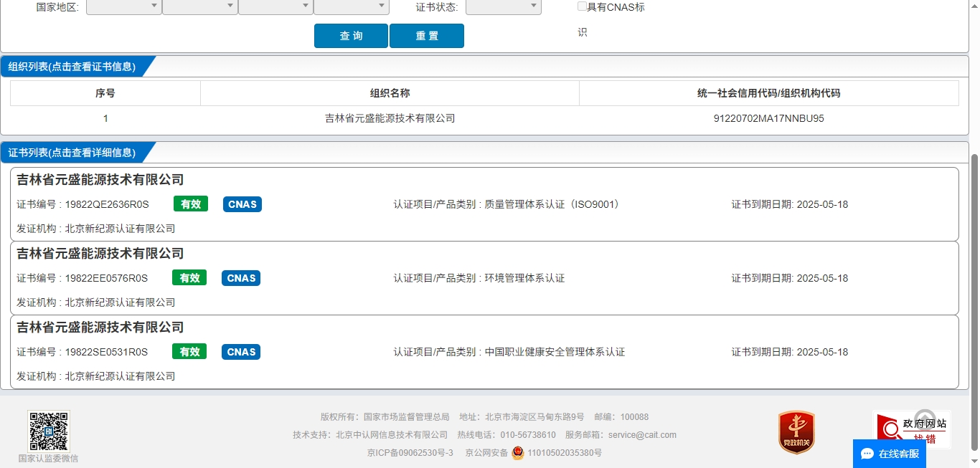Click 有效 badge of ISO9001 certificate
This screenshot has width=980, height=468.
pyautogui.click(x=190, y=204)
